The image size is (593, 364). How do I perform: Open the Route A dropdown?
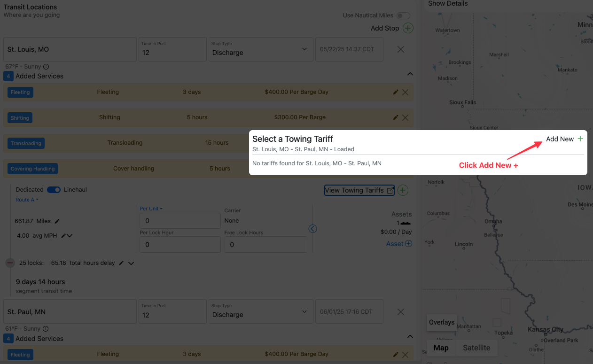(x=27, y=200)
